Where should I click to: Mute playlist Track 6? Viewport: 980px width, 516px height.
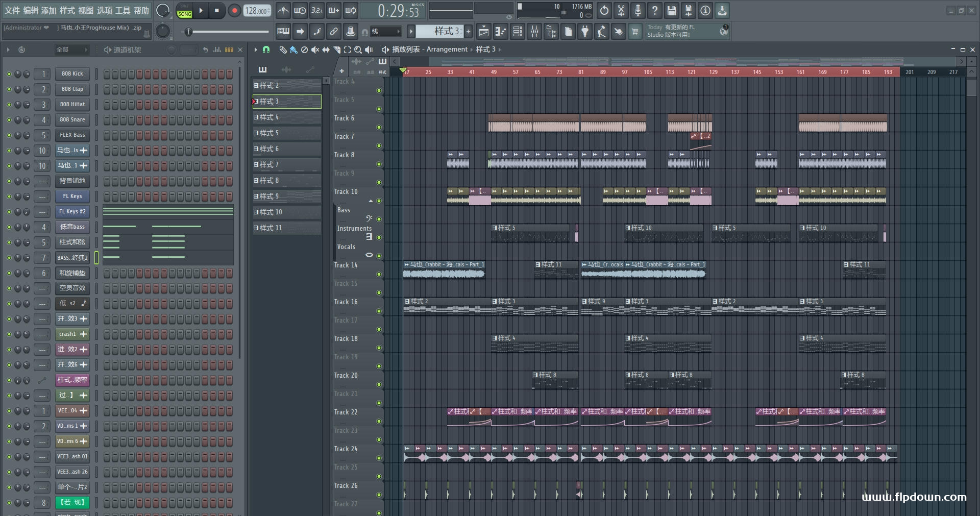click(x=379, y=127)
